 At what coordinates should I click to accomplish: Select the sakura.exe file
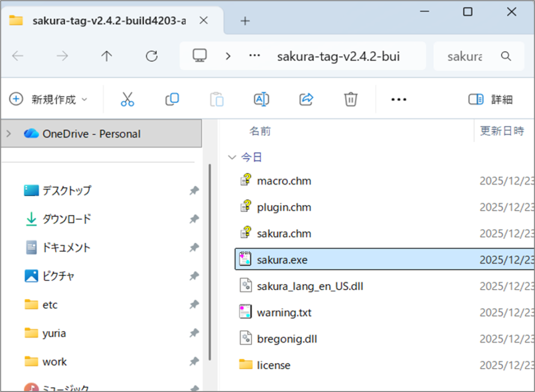tap(282, 260)
